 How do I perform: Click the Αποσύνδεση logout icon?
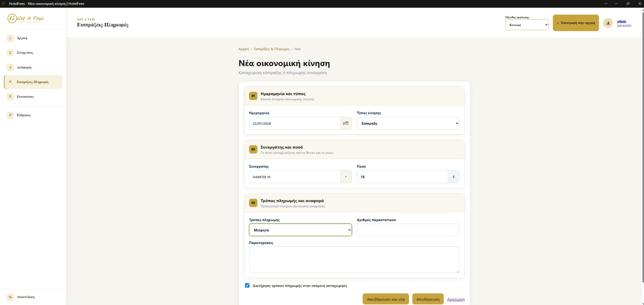(10, 297)
